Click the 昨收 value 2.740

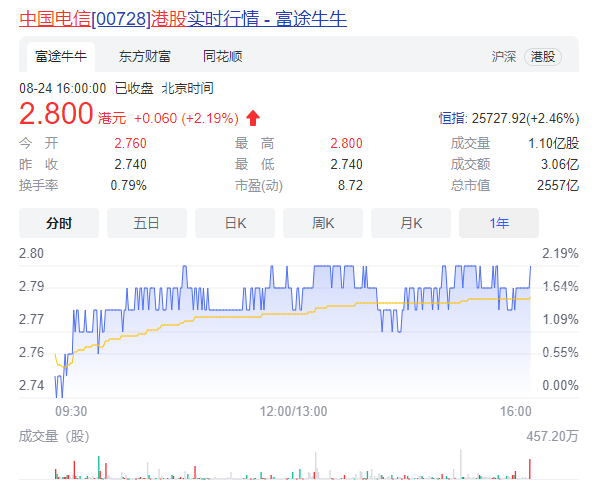tap(130, 164)
